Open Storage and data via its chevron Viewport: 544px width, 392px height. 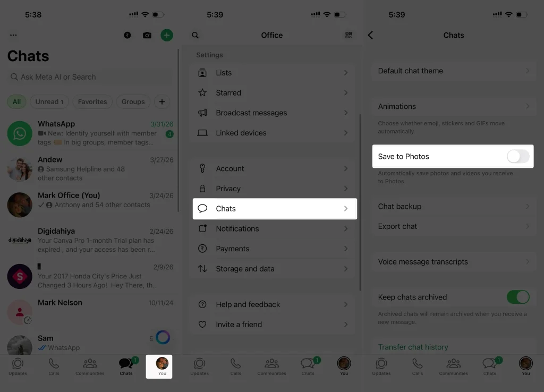pos(345,269)
